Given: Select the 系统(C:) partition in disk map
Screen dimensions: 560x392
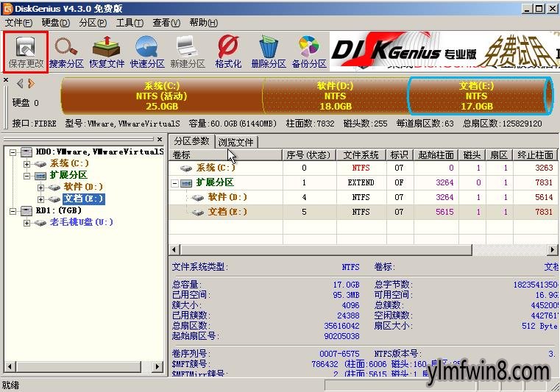Looking at the screenshot, I should coord(162,96).
